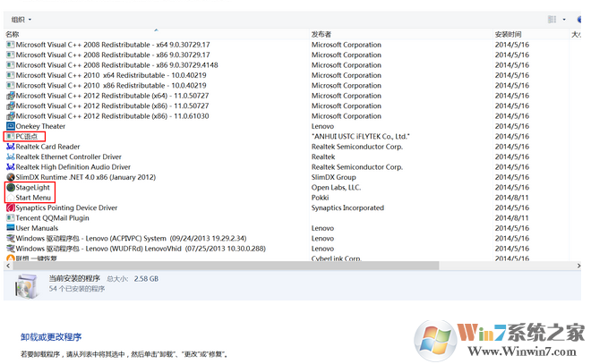The height and width of the screenshot is (364, 591).
Task: Click the Onekey Theater icon
Action: (11, 126)
